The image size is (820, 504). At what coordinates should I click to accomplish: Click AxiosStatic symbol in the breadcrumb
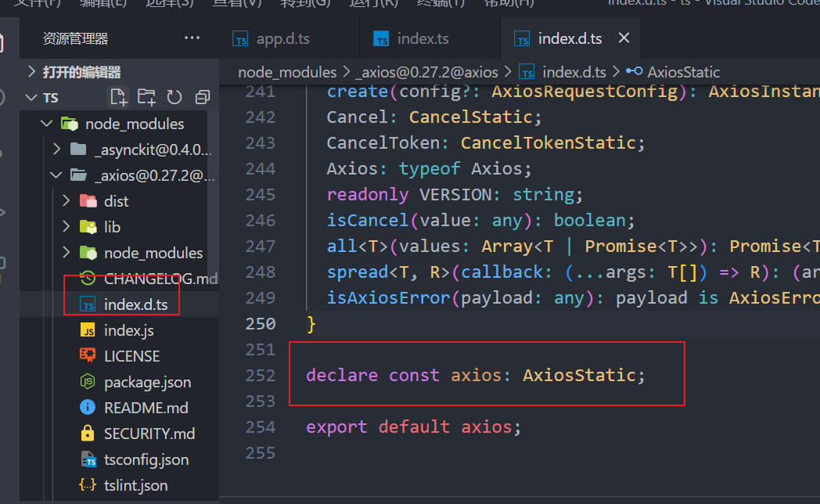684,72
